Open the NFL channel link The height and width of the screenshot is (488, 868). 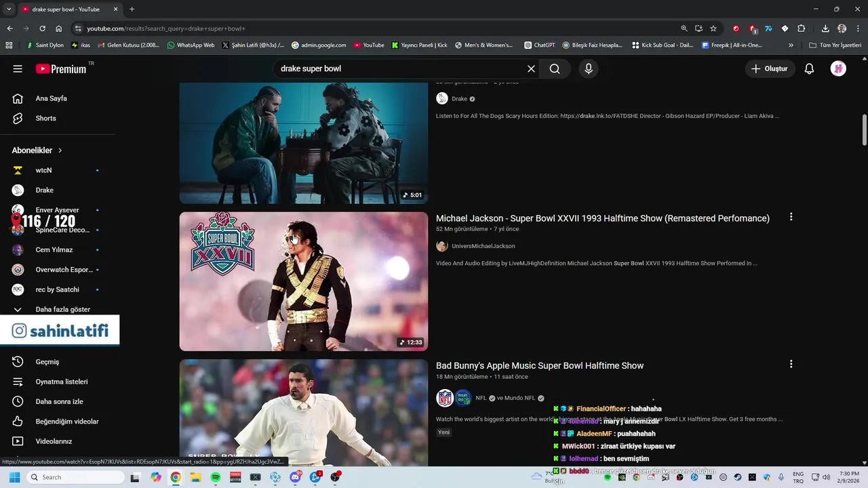click(x=481, y=398)
